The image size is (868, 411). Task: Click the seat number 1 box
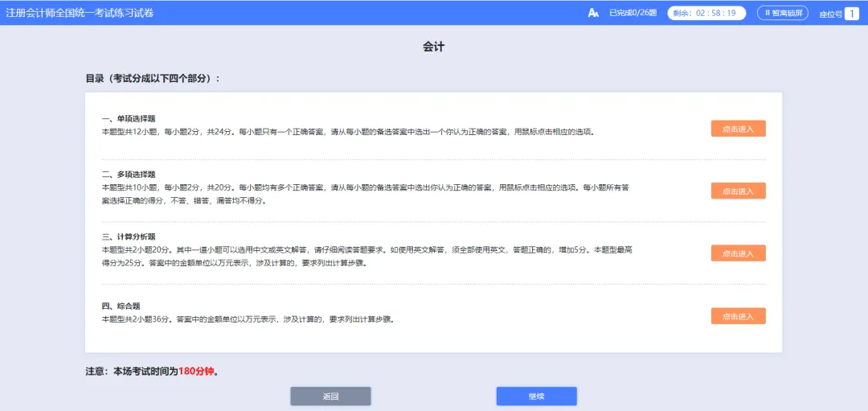[851, 14]
